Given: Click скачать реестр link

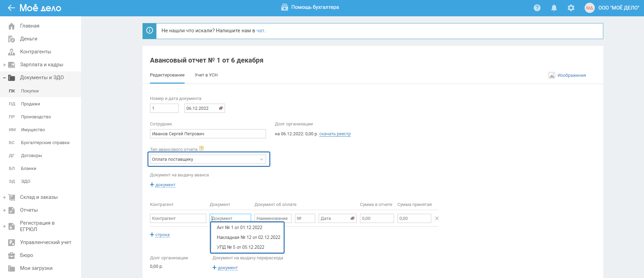Looking at the screenshot, I should pyautogui.click(x=335, y=134).
